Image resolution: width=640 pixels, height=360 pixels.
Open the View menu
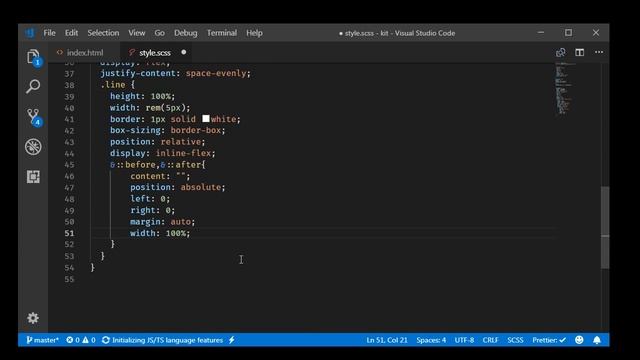[x=137, y=33]
